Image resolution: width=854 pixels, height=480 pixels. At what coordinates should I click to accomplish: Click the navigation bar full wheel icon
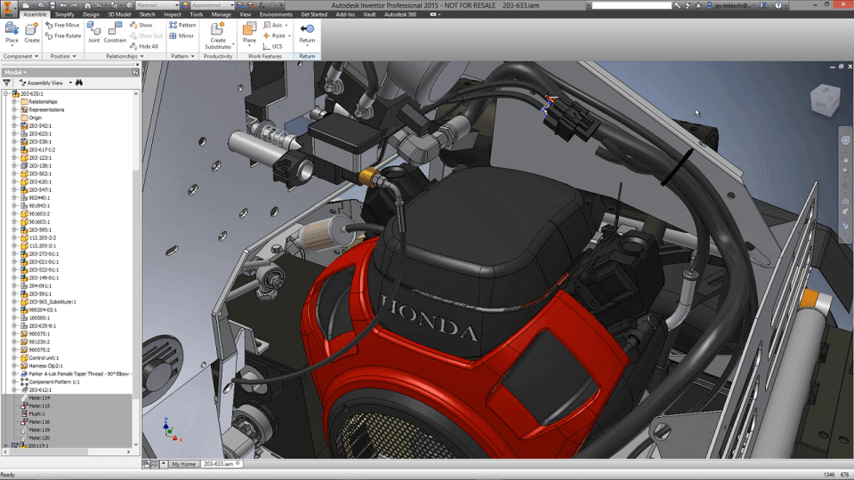(845, 141)
